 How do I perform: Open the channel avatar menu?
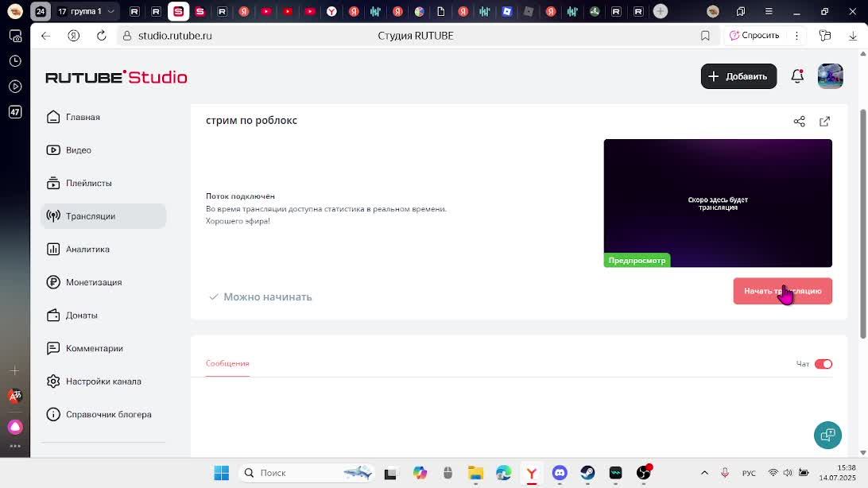pyautogui.click(x=831, y=76)
